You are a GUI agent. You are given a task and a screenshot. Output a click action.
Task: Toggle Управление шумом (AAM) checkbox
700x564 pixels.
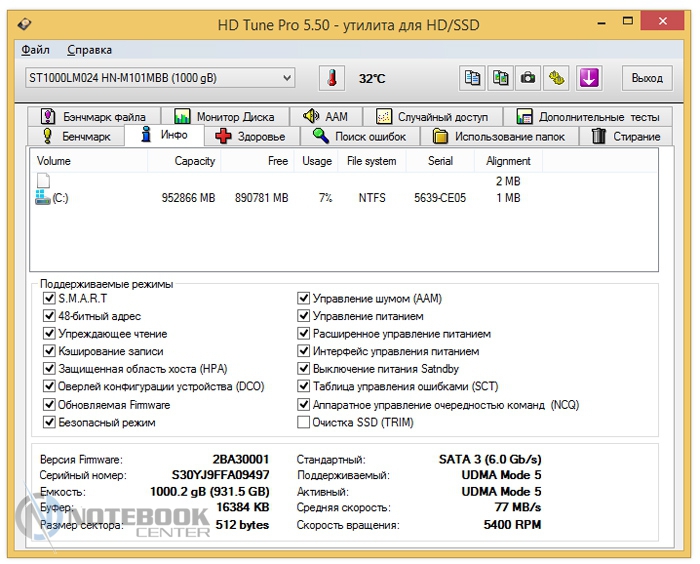[x=304, y=298]
